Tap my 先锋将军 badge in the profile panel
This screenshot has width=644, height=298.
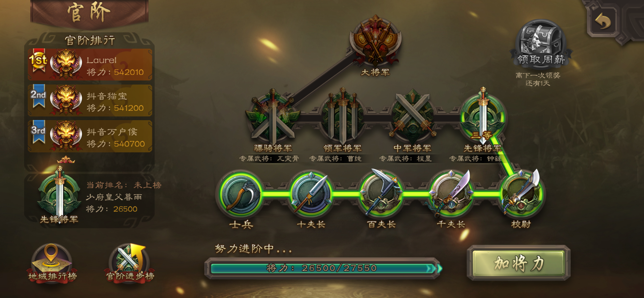59,195
